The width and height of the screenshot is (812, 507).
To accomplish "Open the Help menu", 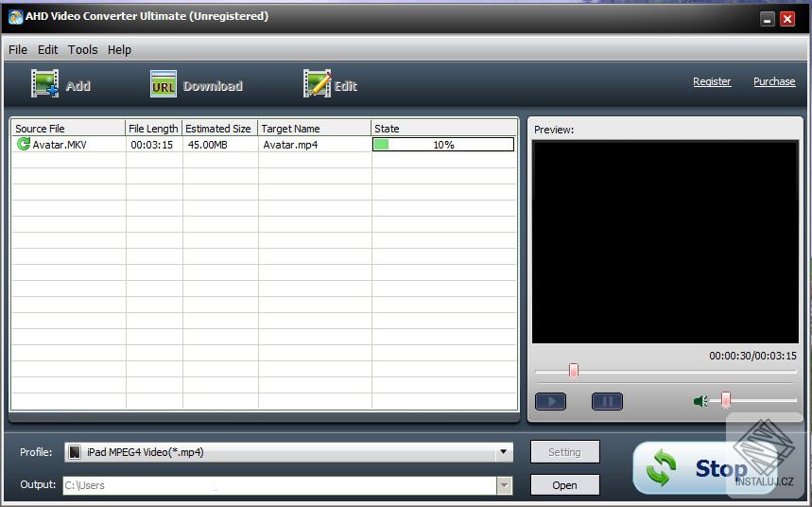I will point(119,50).
